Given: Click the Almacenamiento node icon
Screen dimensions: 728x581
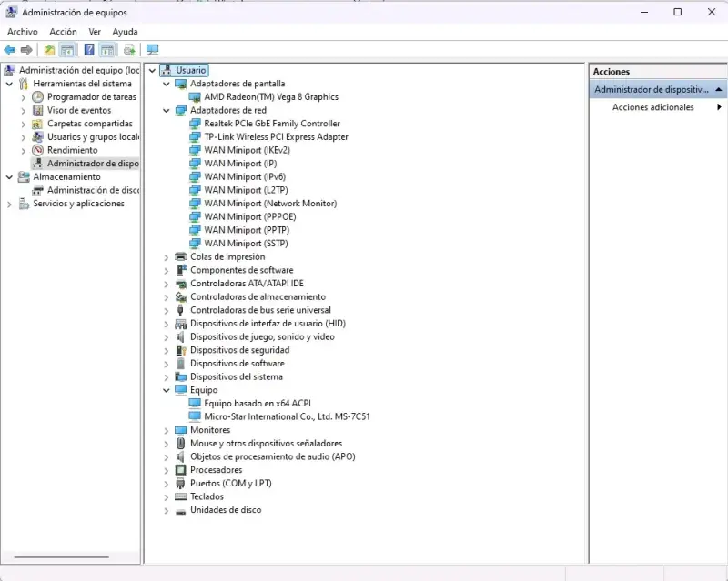Looking at the screenshot, I should pyautogui.click(x=24, y=176).
